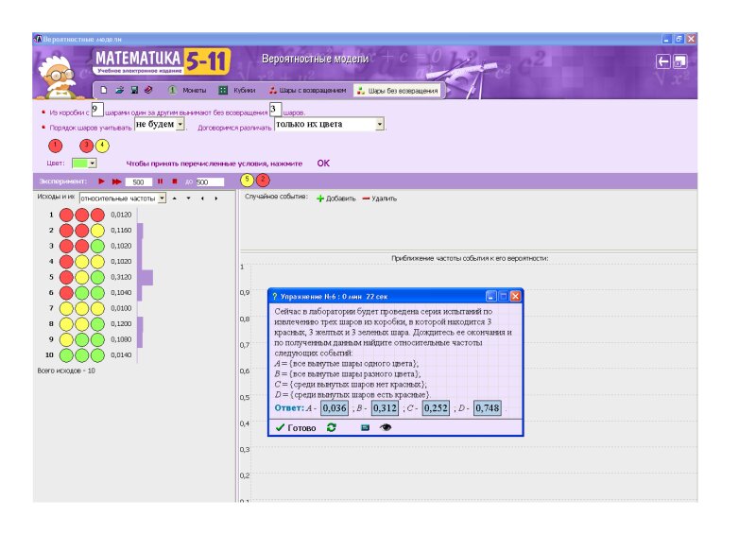Fast-forward the experiment with double arrow

pyautogui.click(x=116, y=181)
